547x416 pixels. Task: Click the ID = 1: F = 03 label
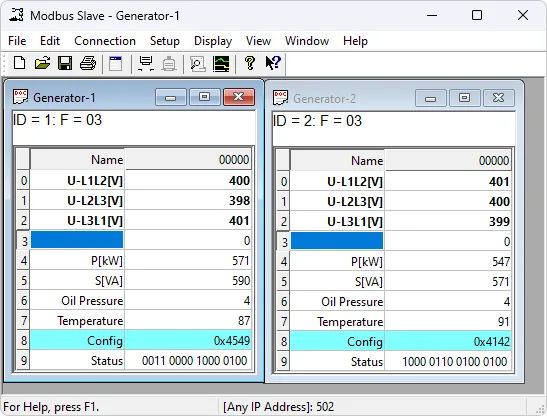tap(58, 120)
